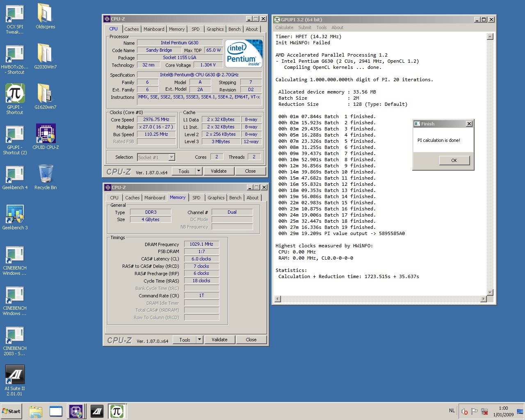The image size is (525, 420).
Task: Select Memory tab in top CPU-Z window
Action: coord(177,29)
